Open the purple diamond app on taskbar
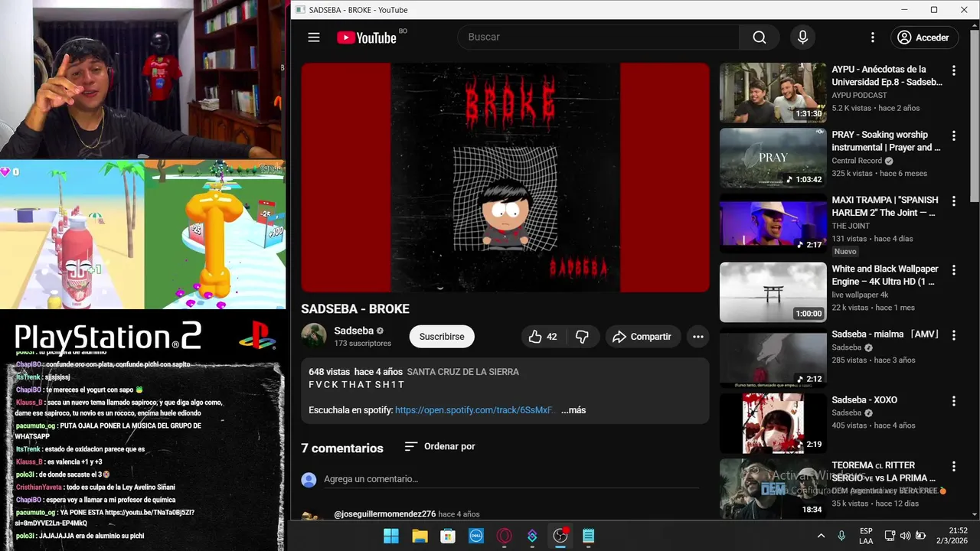The height and width of the screenshot is (551, 980). pos(532,536)
